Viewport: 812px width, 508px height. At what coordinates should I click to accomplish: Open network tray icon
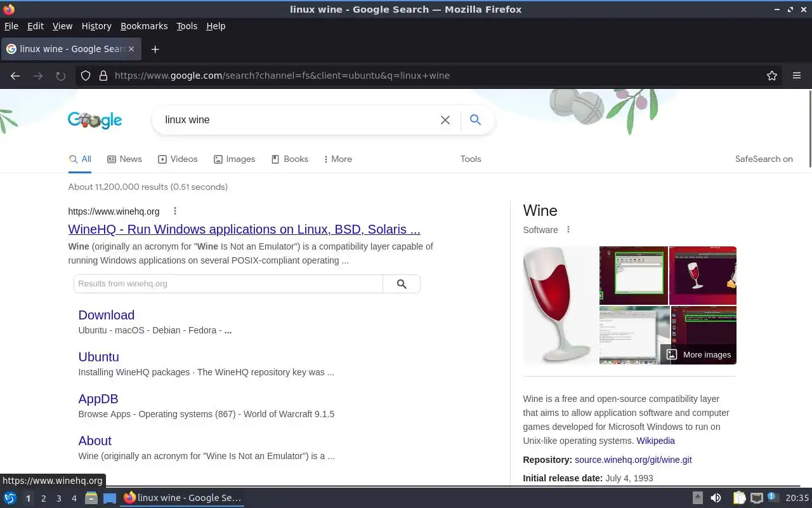(757, 498)
